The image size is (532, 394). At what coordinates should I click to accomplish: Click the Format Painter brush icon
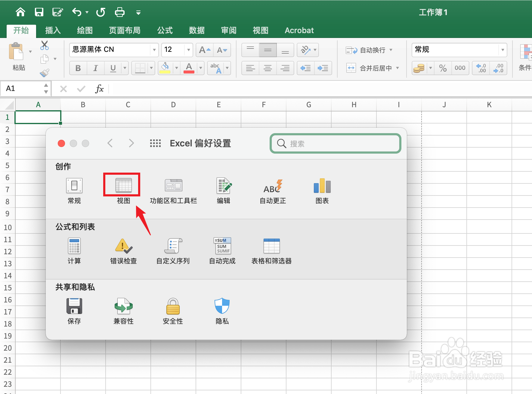[45, 73]
